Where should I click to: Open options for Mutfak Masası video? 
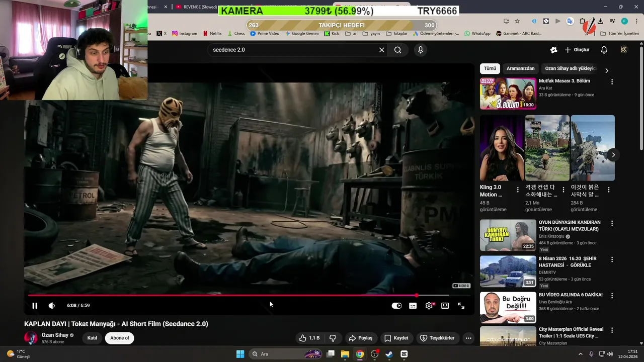coord(612,81)
